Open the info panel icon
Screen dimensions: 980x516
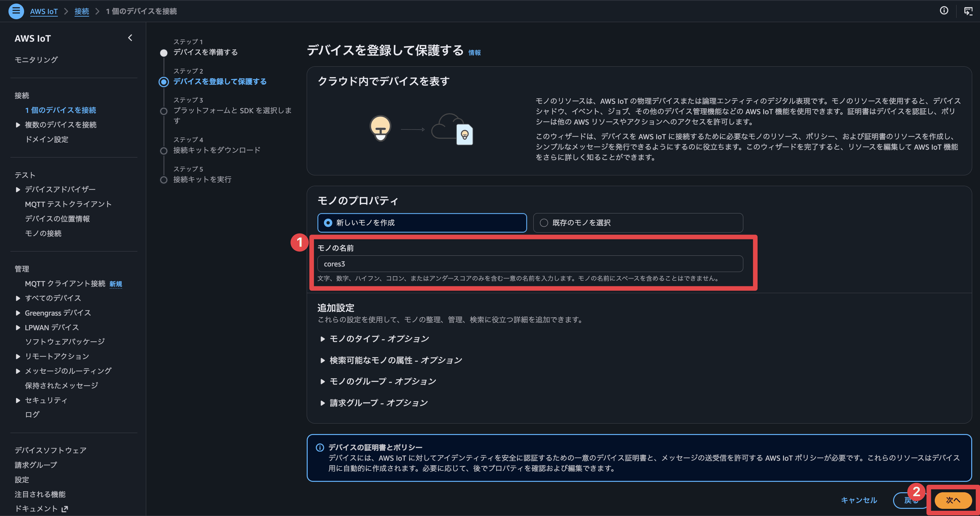click(944, 11)
